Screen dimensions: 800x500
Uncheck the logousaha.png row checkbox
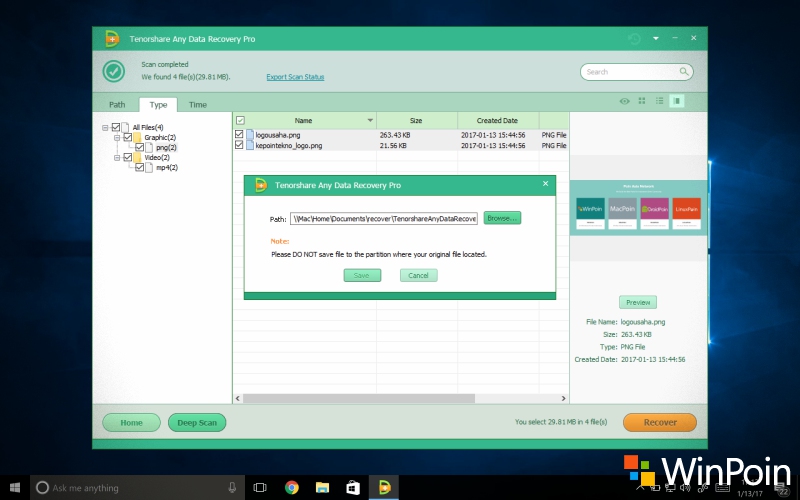[x=239, y=134]
